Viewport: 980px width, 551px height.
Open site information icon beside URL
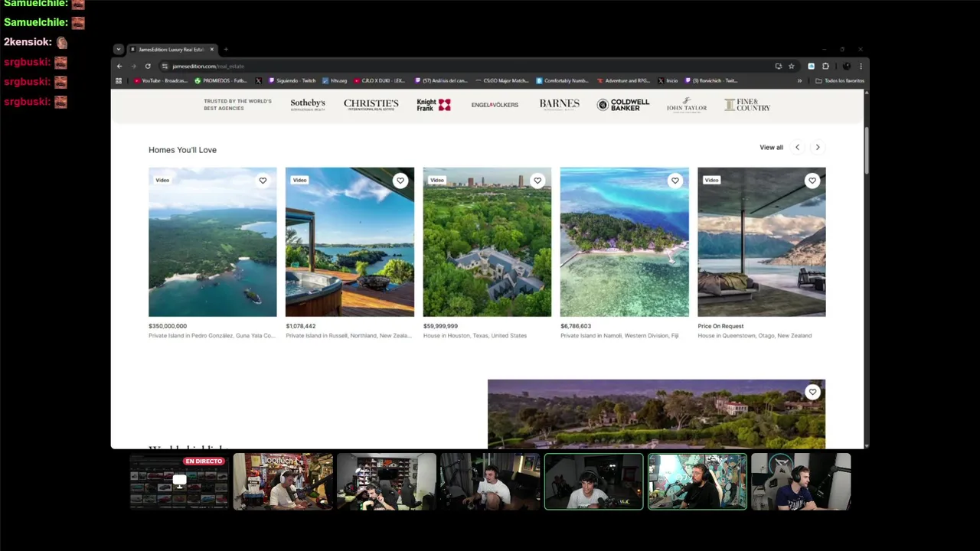pos(165,66)
